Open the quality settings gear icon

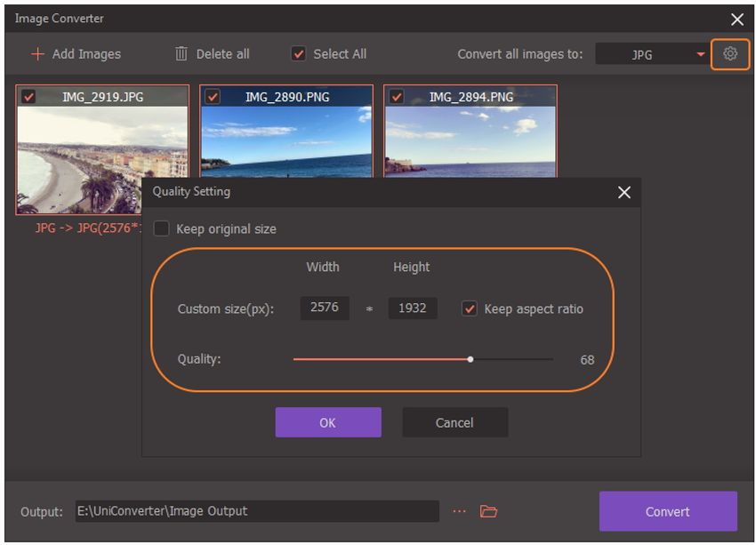pyautogui.click(x=730, y=54)
